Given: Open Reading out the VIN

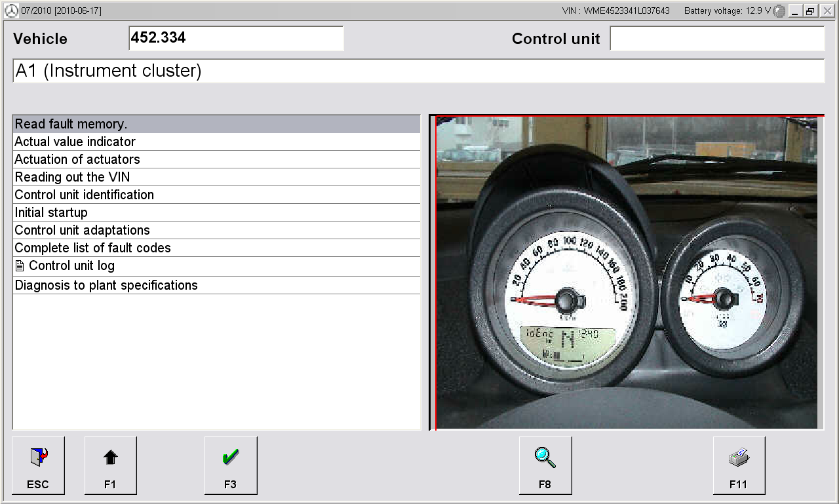Looking at the screenshot, I should [216, 177].
